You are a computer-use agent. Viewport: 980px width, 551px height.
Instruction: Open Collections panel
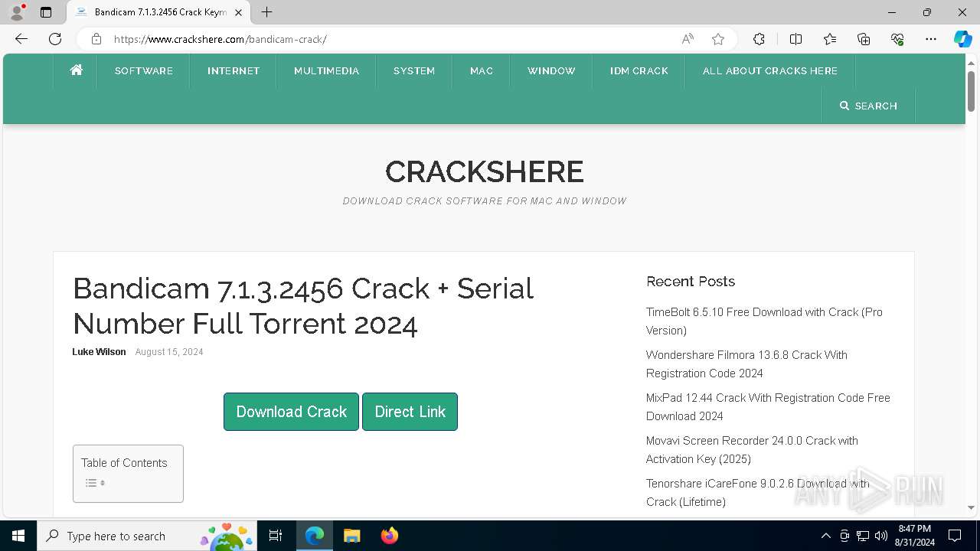point(864,39)
